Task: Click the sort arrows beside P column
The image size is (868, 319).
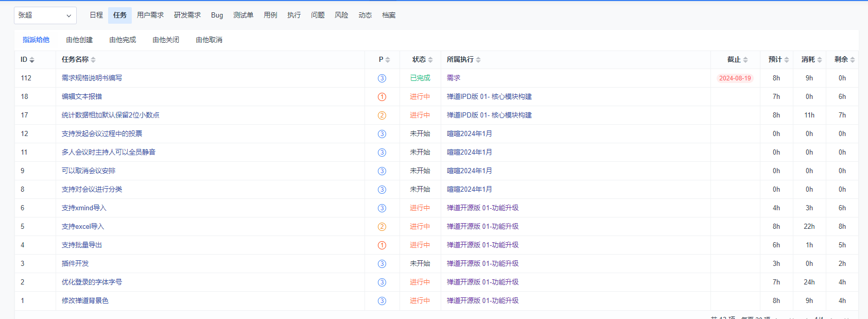Action: coord(388,60)
